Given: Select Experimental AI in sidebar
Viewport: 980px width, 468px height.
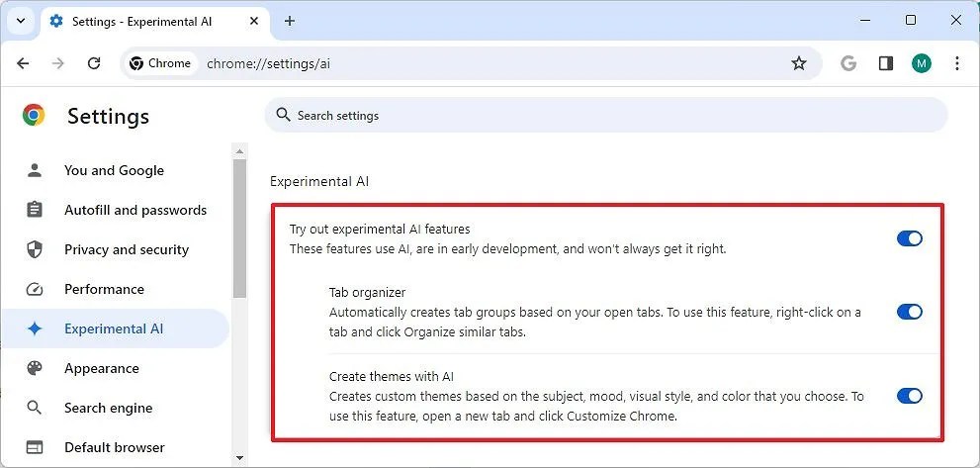Looking at the screenshot, I should pos(115,328).
